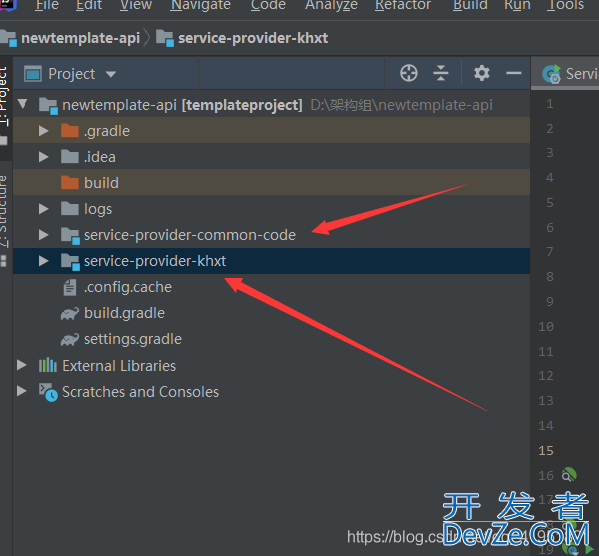Open Project panel settings gear
This screenshot has height=556, width=599.
coord(481,73)
